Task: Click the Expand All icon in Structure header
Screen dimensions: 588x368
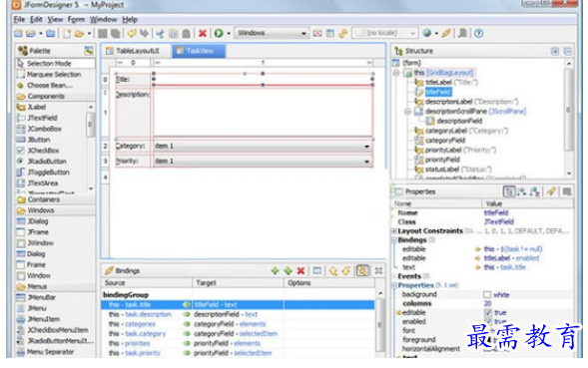Action: (x=555, y=51)
